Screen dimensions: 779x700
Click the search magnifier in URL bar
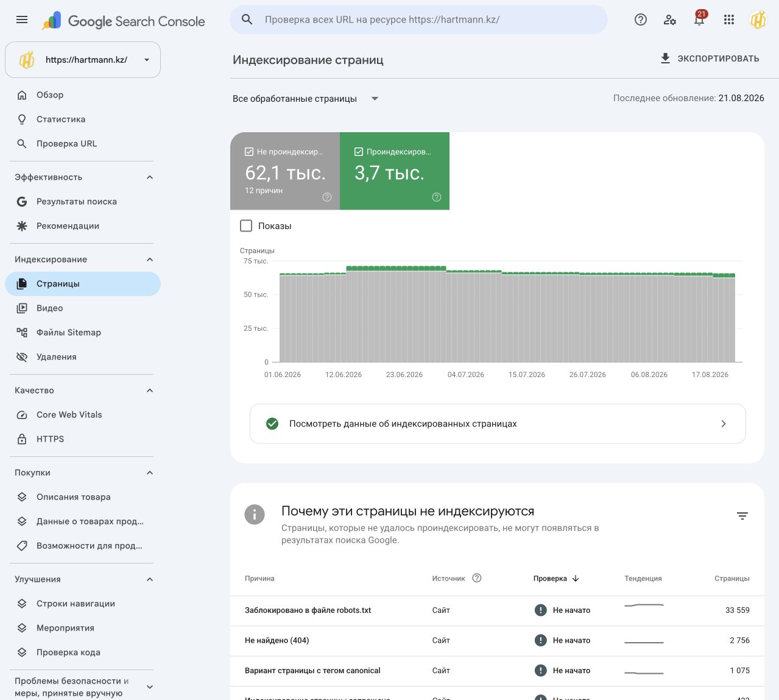point(247,19)
